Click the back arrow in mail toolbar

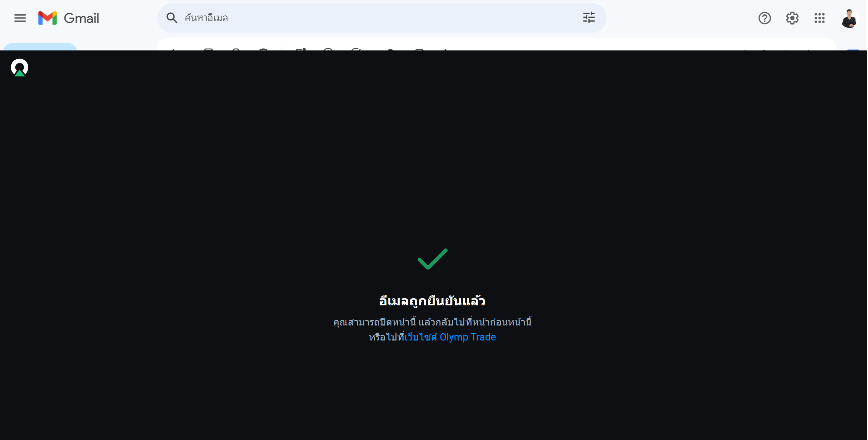173,50
